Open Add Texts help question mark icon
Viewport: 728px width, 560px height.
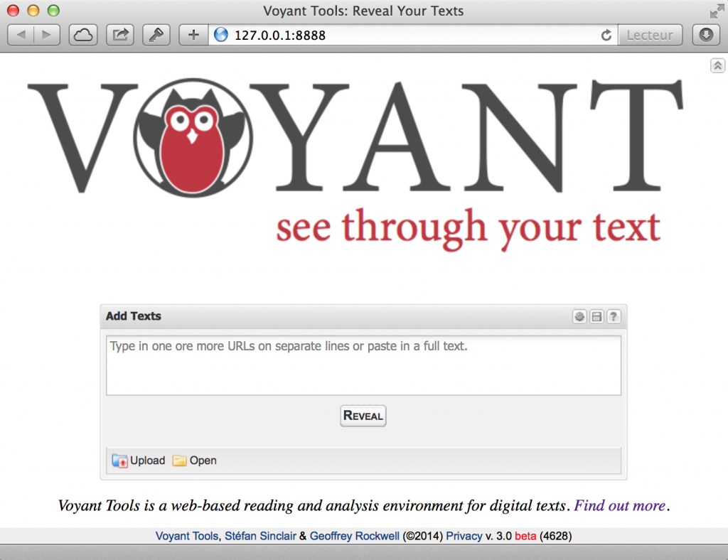pos(614,316)
